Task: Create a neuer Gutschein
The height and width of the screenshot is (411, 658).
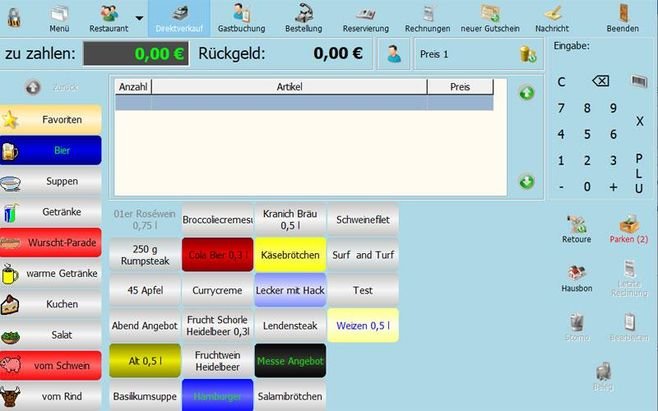Action: click(x=490, y=19)
